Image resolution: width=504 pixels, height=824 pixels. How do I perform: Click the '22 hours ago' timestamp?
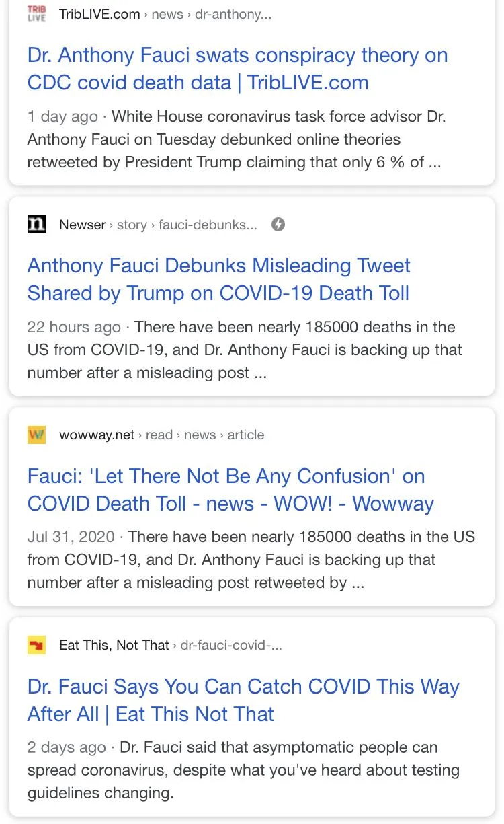pyautogui.click(x=74, y=328)
